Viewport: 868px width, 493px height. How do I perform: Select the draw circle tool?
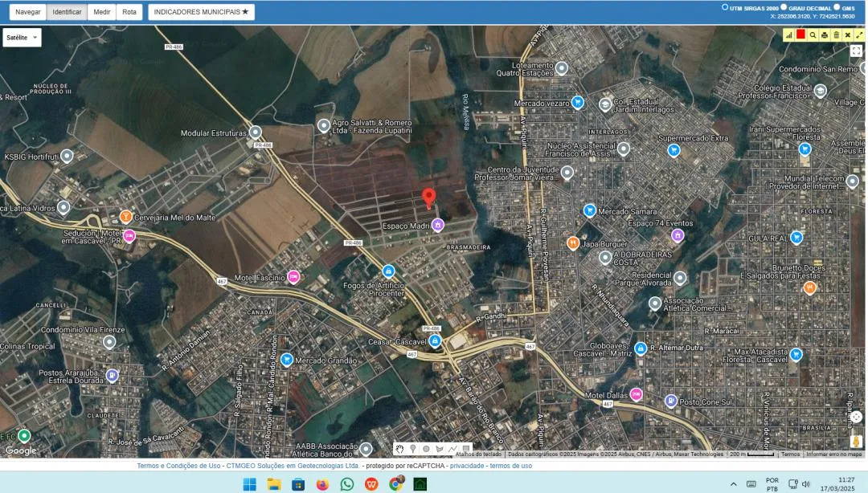(426, 449)
